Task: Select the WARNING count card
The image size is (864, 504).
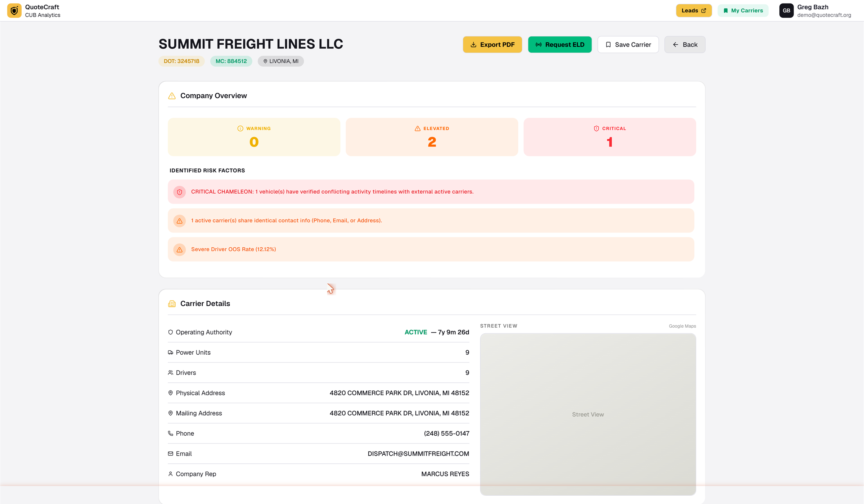Action: point(254,137)
